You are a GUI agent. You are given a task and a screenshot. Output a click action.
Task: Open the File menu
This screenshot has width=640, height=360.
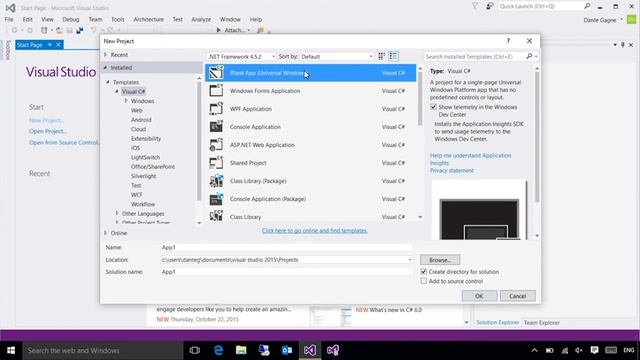tap(9, 19)
